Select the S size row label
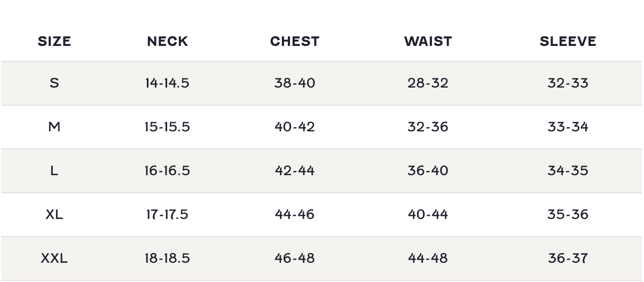The width and height of the screenshot is (644, 282). [54, 83]
